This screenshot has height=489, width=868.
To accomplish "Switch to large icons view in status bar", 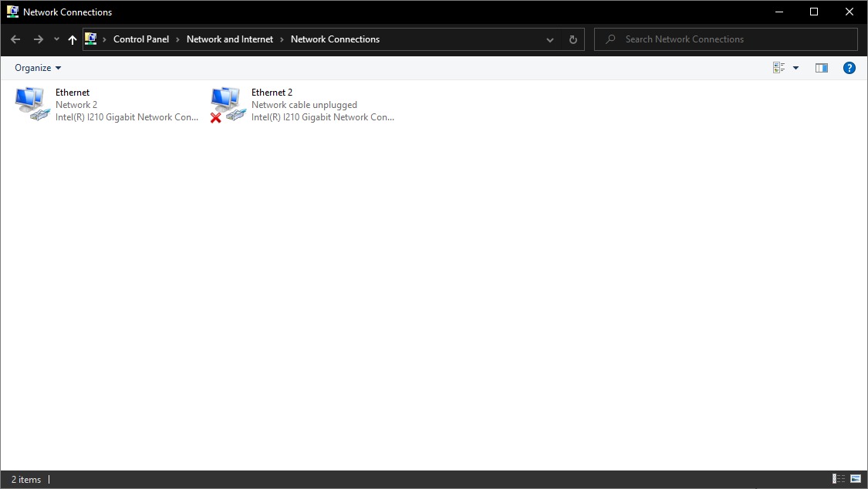I will 855,479.
